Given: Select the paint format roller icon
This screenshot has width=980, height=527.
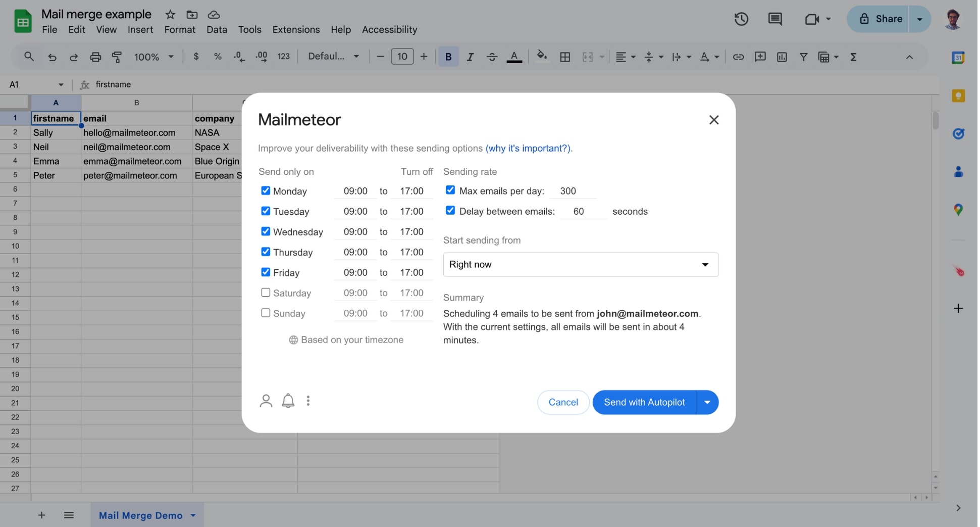Looking at the screenshot, I should 117,57.
